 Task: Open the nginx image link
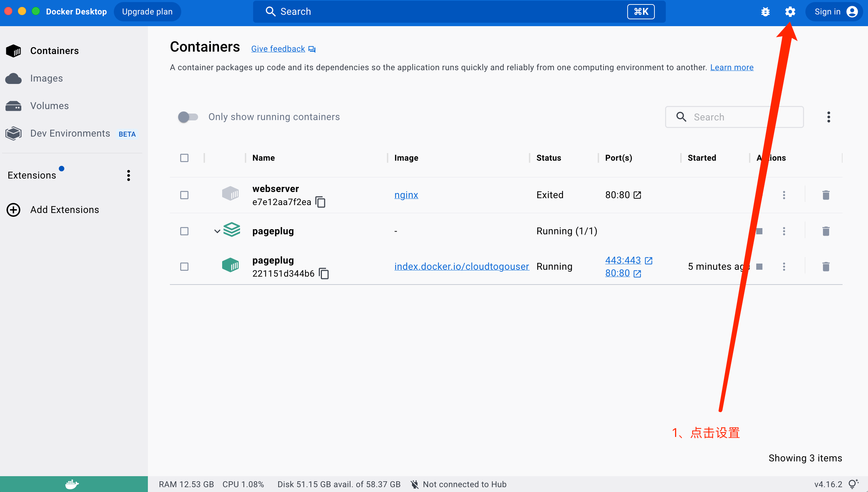(406, 195)
